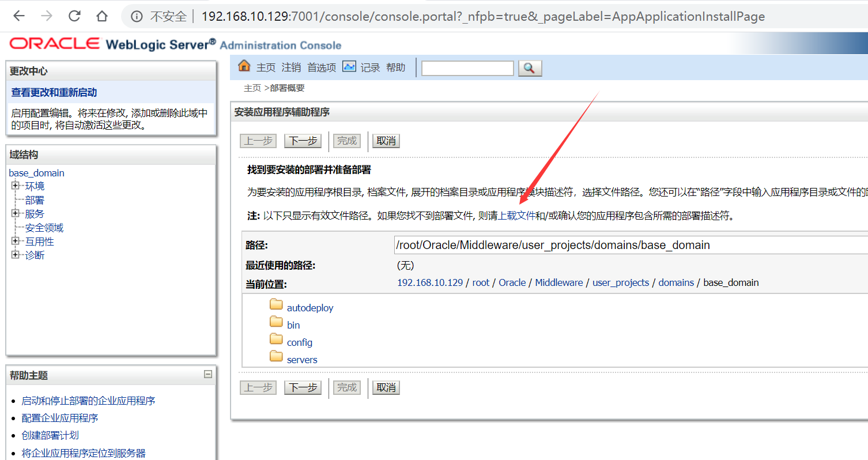Click the bottom 完成 button
868x460 pixels.
pos(347,387)
